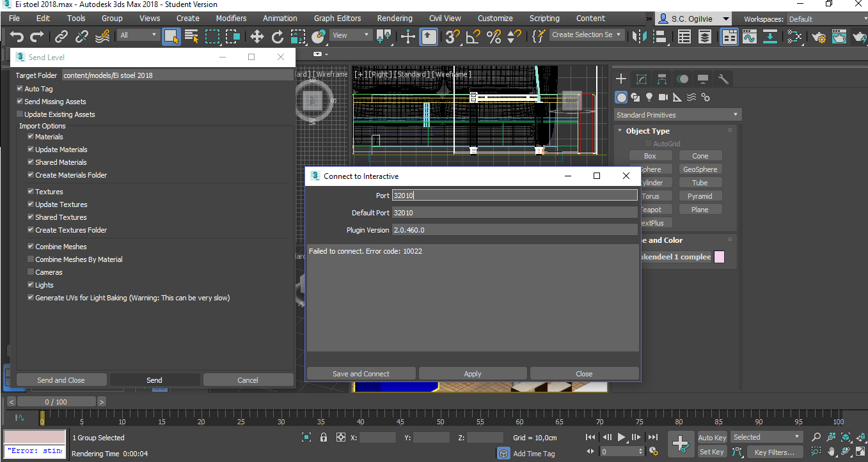
Task: Enable Combine Meshes By Material
Action: coord(31,259)
